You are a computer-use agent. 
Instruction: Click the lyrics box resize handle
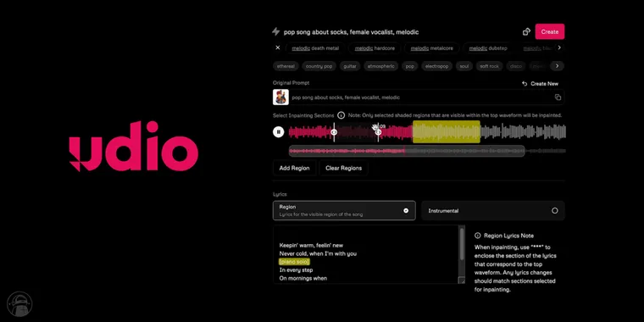coord(462,281)
